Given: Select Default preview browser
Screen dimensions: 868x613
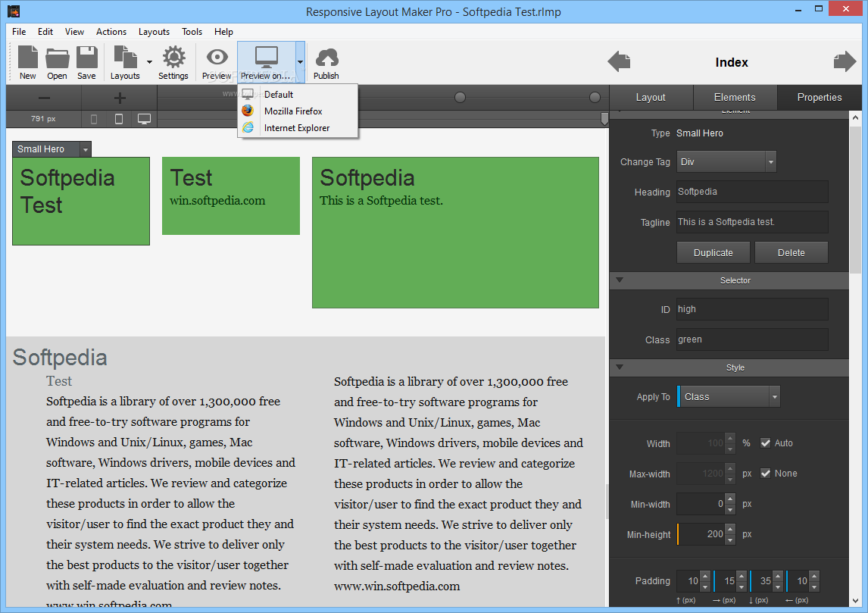Looking at the screenshot, I should pos(298,94).
